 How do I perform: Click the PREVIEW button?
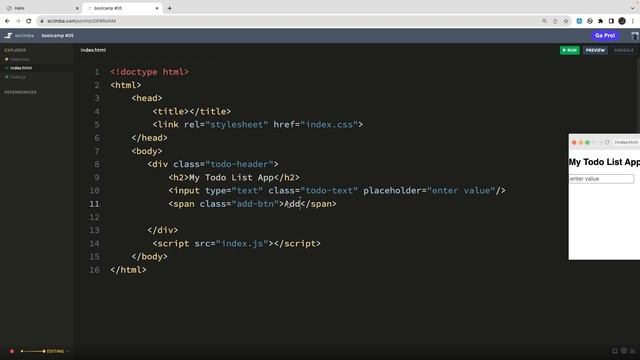(595, 50)
